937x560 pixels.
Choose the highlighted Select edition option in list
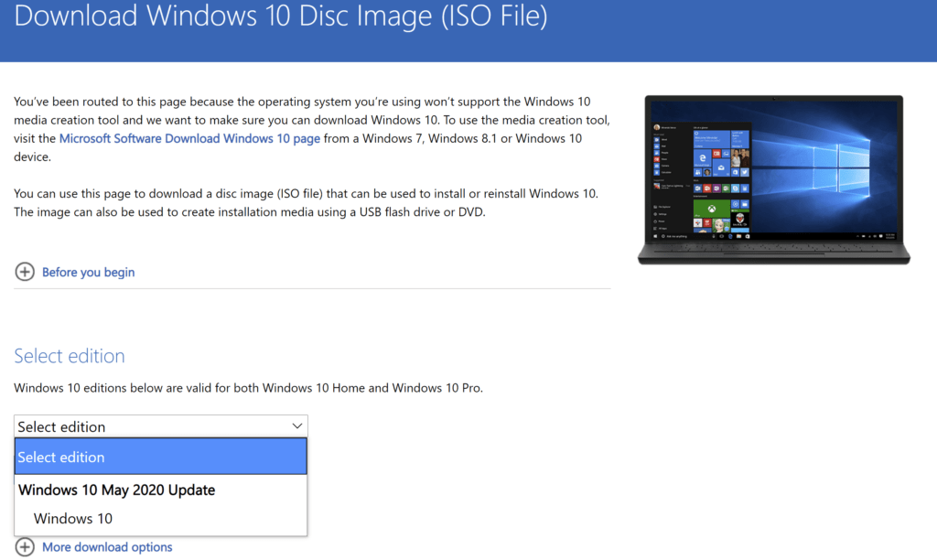(x=161, y=457)
